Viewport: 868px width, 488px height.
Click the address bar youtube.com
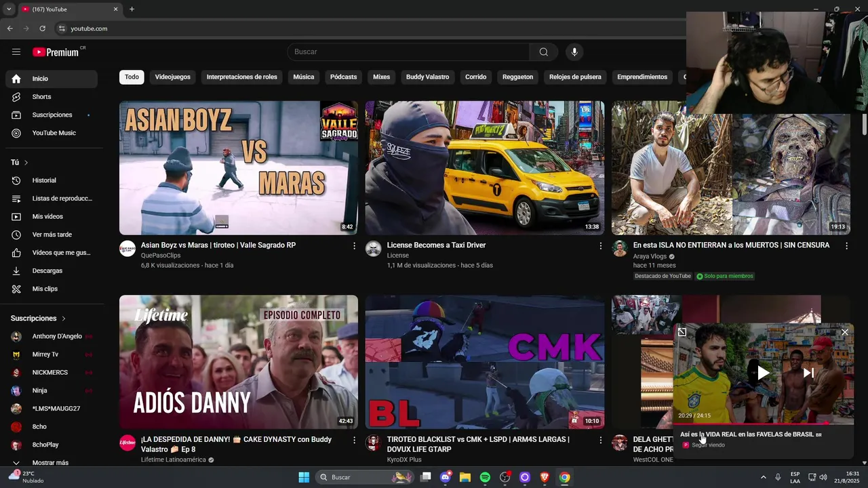(x=89, y=28)
